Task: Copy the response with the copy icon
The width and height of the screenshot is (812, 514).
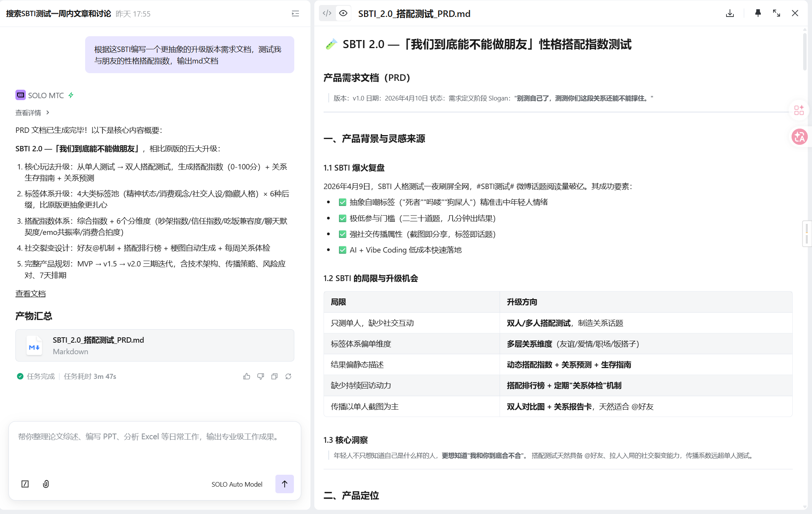Action: coord(274,376)
